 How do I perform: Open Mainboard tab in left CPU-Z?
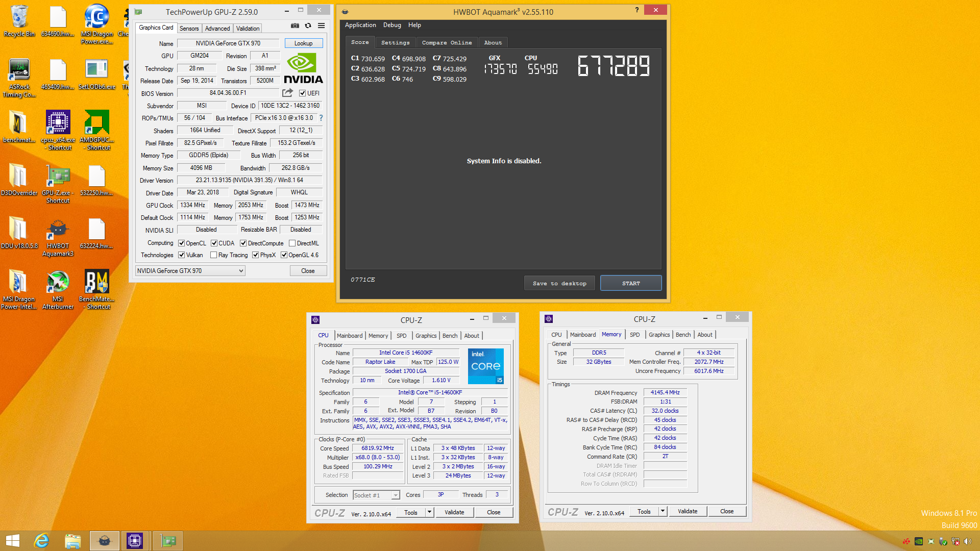350,336
